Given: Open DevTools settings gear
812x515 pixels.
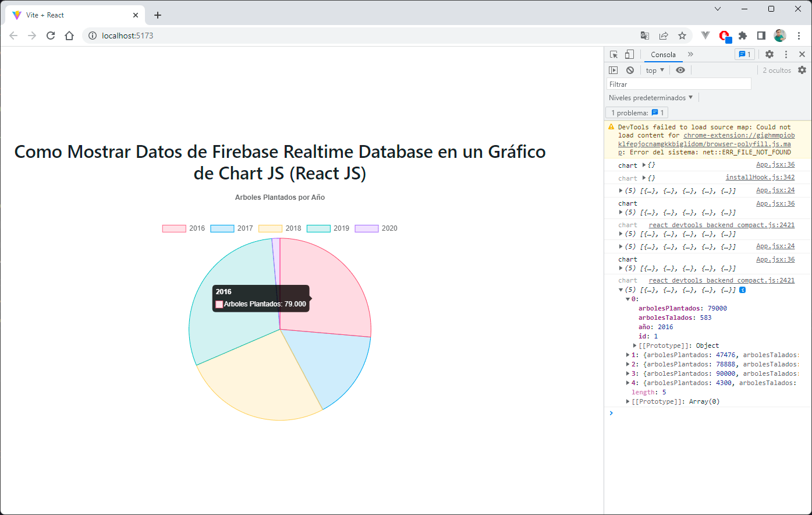Looking at the screenshot, I should (770, 54).
